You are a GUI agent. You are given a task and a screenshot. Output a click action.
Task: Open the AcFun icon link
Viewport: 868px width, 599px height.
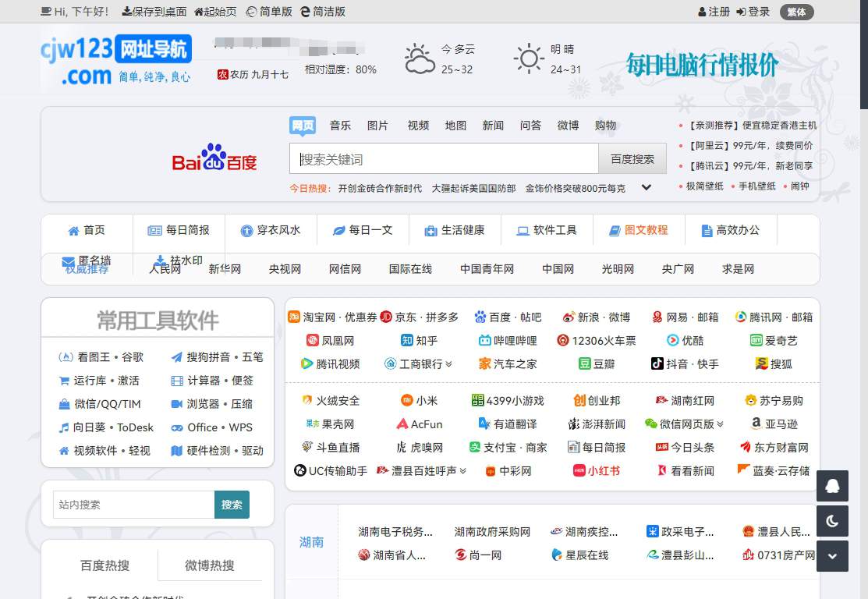pos(402,424)
